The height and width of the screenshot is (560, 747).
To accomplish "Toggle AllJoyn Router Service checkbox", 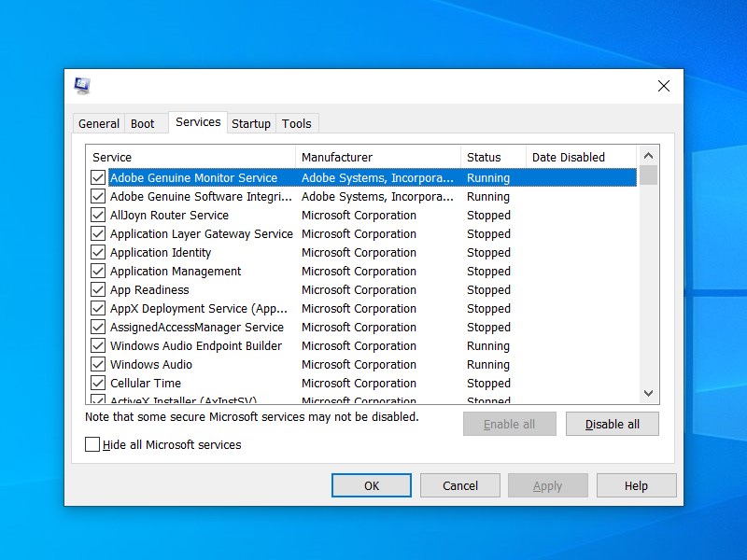I will [98, 215].
